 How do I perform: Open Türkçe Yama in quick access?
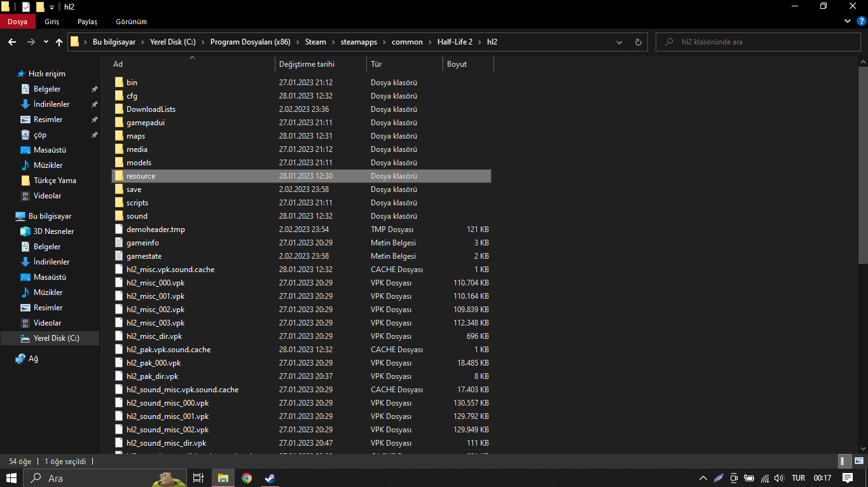click(x=55, y=181)
